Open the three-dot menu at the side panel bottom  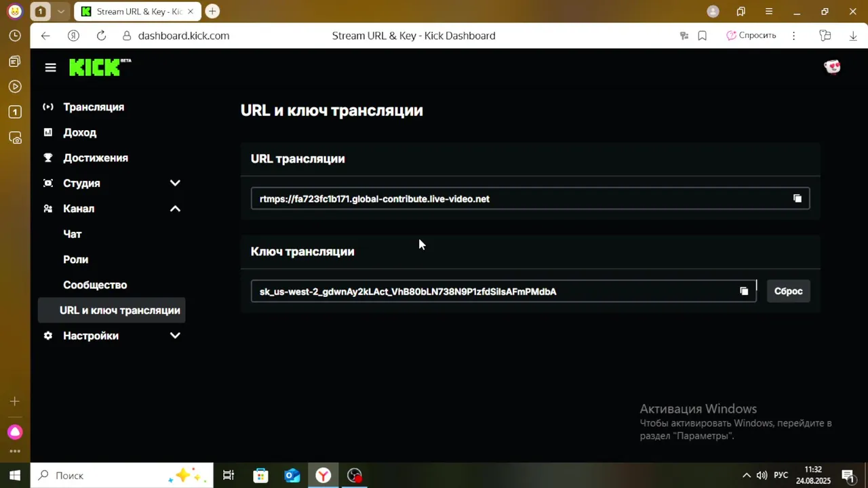tap(15, 451)
